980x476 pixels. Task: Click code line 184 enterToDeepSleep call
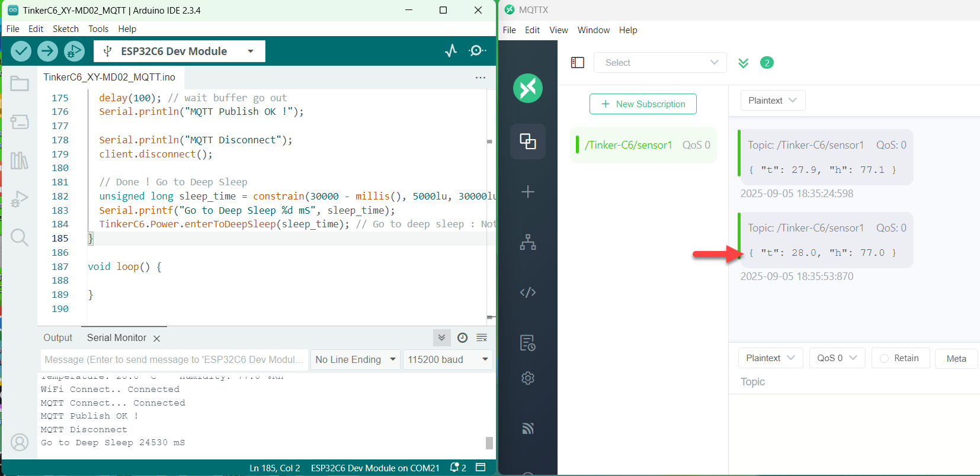coord(224,224)
